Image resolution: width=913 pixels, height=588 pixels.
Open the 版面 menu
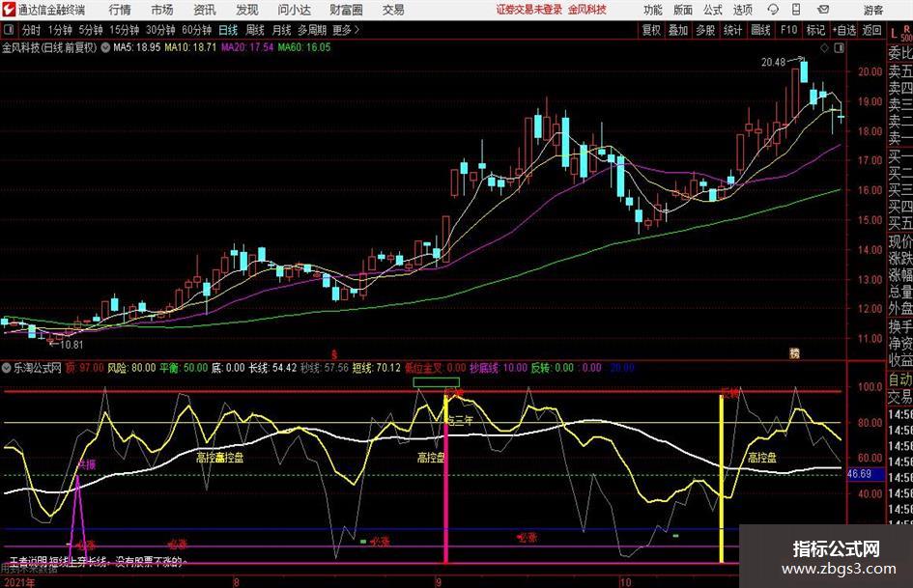683,10
